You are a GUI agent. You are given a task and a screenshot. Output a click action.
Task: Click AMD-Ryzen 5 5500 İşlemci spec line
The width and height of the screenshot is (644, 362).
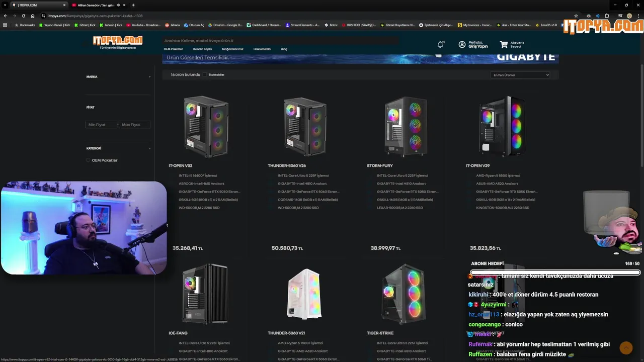coord(498,175)
